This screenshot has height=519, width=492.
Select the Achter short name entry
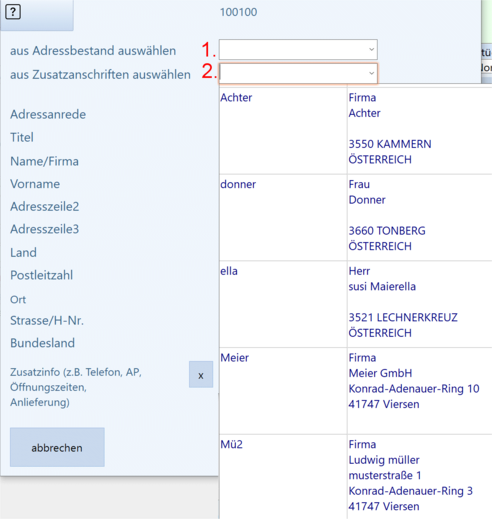[x=236, y=98]
